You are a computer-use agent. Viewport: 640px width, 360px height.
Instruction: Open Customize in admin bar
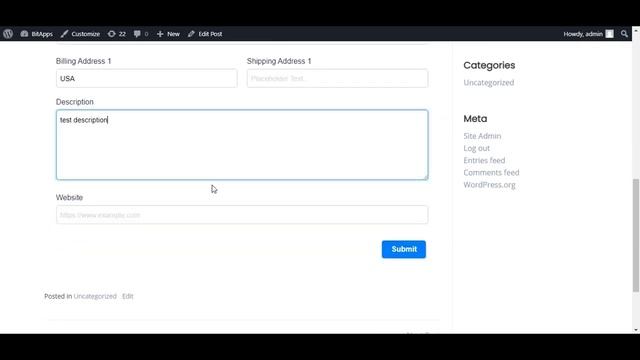tap(80, 34)
